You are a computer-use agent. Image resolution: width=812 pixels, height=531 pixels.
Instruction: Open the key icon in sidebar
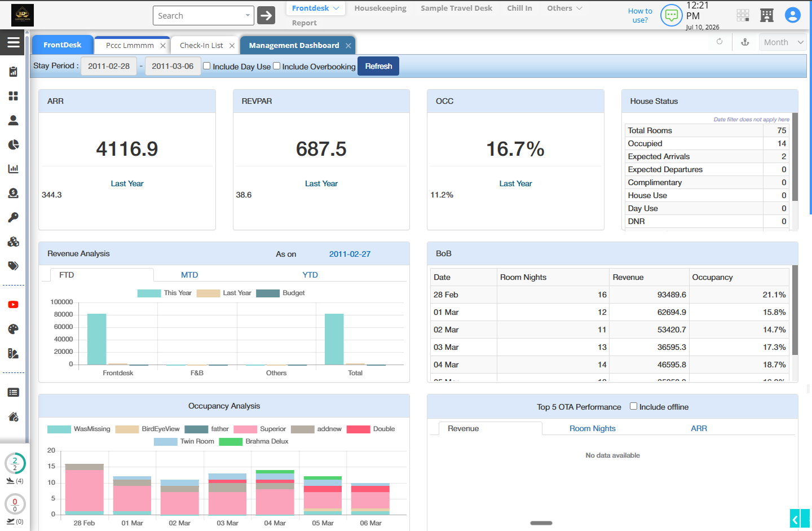13,217
